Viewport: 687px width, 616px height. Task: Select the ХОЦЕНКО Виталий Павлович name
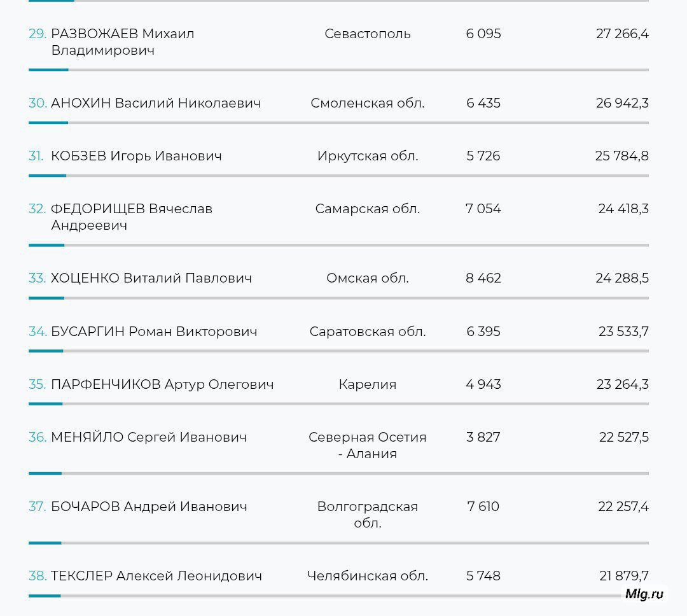coord(151,278)
